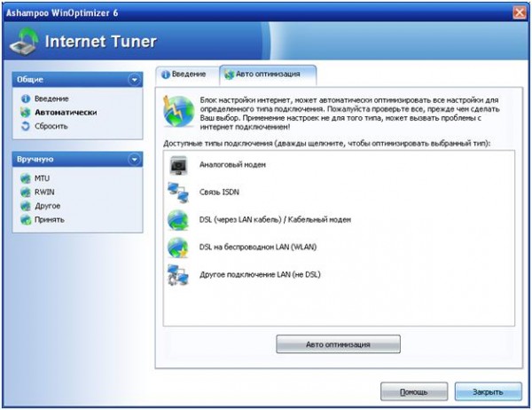Image resolution: width=532 pixels, height=410 pixels.
Task: Switch to the Введение tab
Action: tap(188, 75)
